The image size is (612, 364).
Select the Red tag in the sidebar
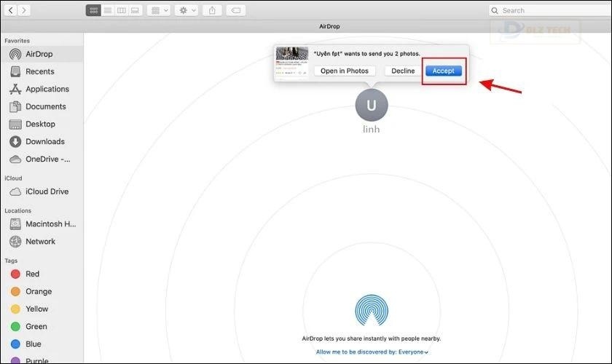(32, 274)
